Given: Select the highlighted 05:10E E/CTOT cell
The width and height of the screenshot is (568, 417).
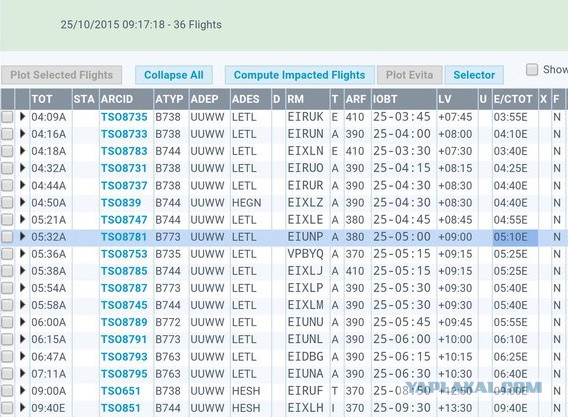Looking at the screenshot, I should (x=515, y=237).
